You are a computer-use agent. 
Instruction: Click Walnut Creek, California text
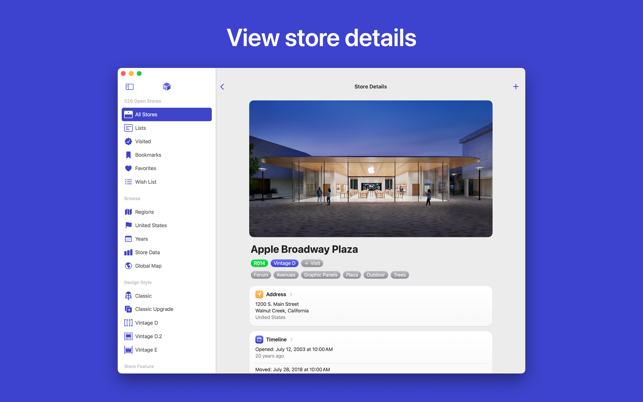pos(282,311)
